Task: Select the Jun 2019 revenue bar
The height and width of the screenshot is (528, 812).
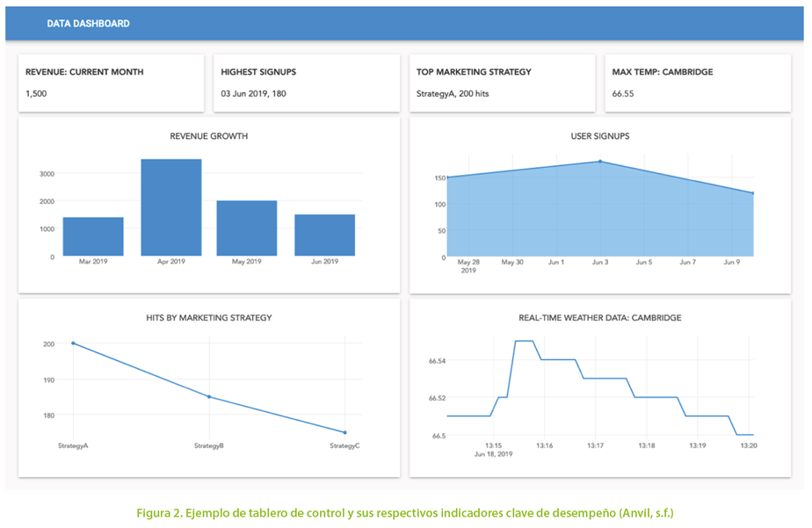Action: pyautogui.click(x=324, y=235)
